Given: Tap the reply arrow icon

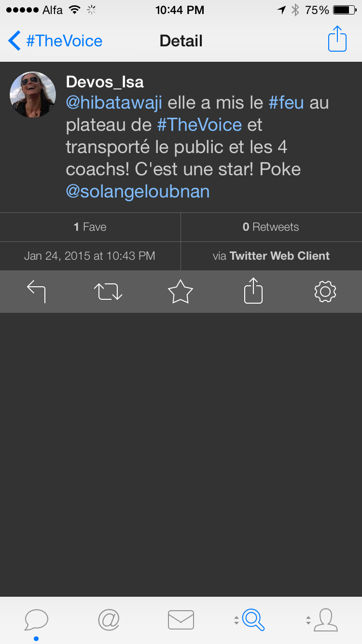Looking at the screenshot, I should point(36,292).
